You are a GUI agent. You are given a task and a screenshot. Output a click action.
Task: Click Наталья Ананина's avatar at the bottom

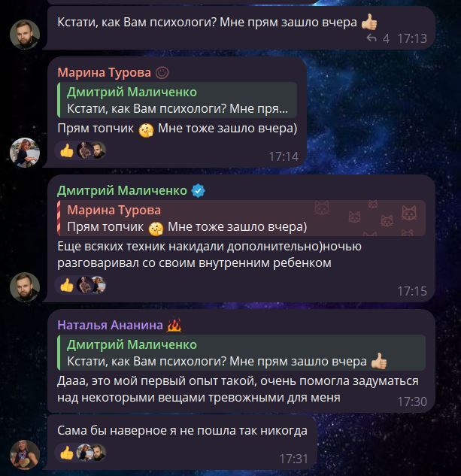pos(25,455)
